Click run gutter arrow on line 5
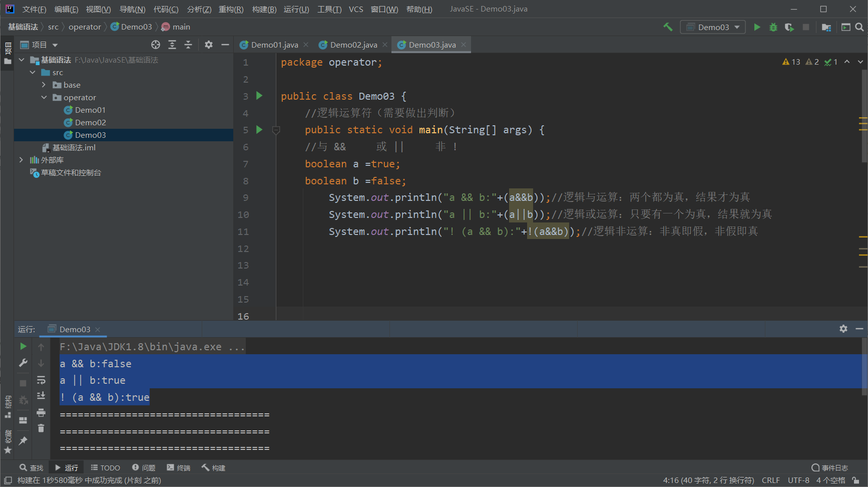Viewport: 868px width, 487px height. pos(259,130)
